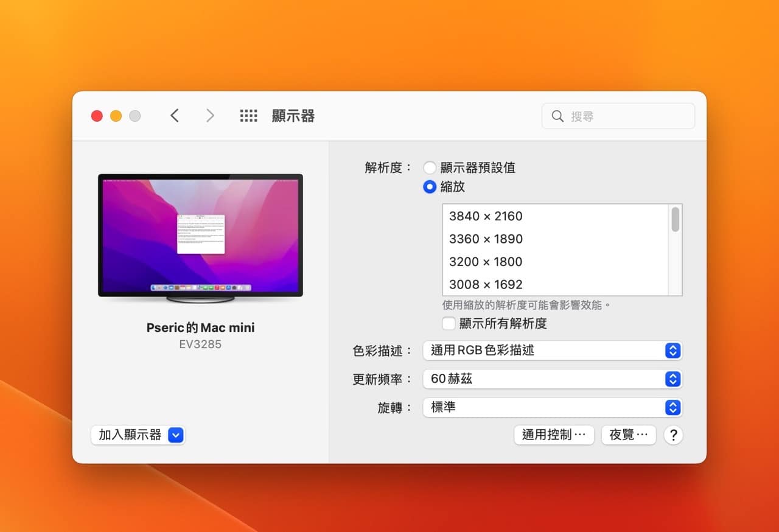Select the 縮放 radio button
The image size is (779, 532).
[430, 187]
